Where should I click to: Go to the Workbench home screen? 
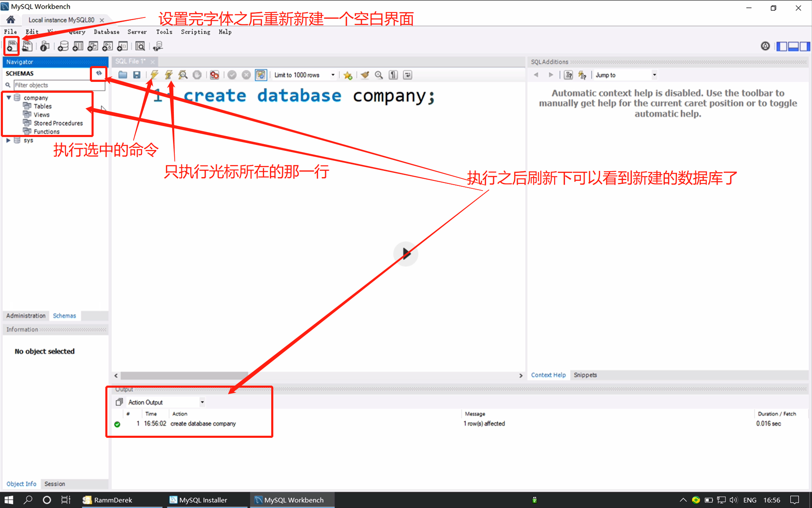[11, 20]
